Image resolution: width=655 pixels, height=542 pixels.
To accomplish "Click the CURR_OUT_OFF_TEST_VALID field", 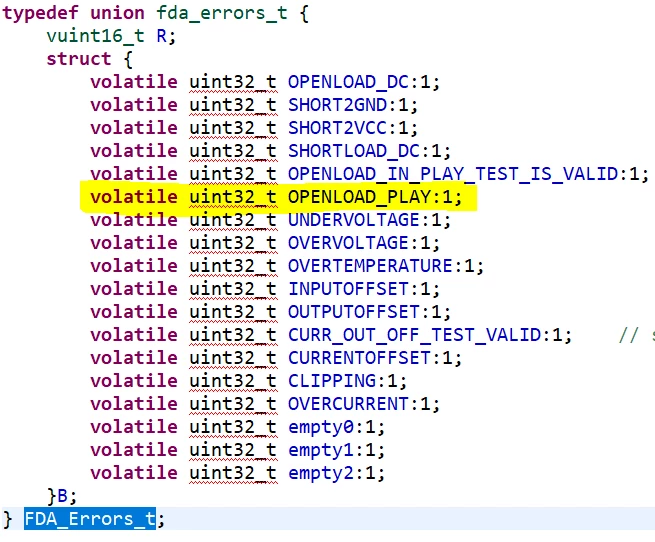I will pyautogui.click(x=414, y=335).
